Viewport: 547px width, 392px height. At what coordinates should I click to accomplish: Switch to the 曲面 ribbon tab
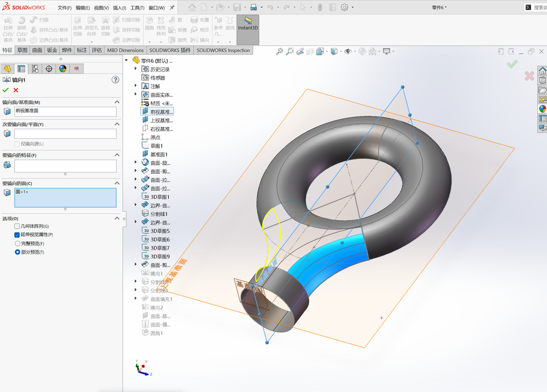tap(37, 50)
